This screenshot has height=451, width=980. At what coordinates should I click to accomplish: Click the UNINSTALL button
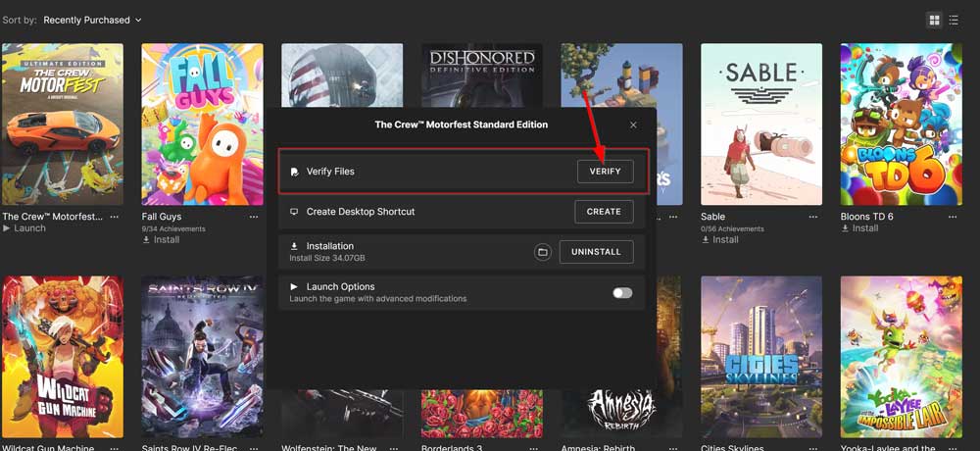pos(596,251)
